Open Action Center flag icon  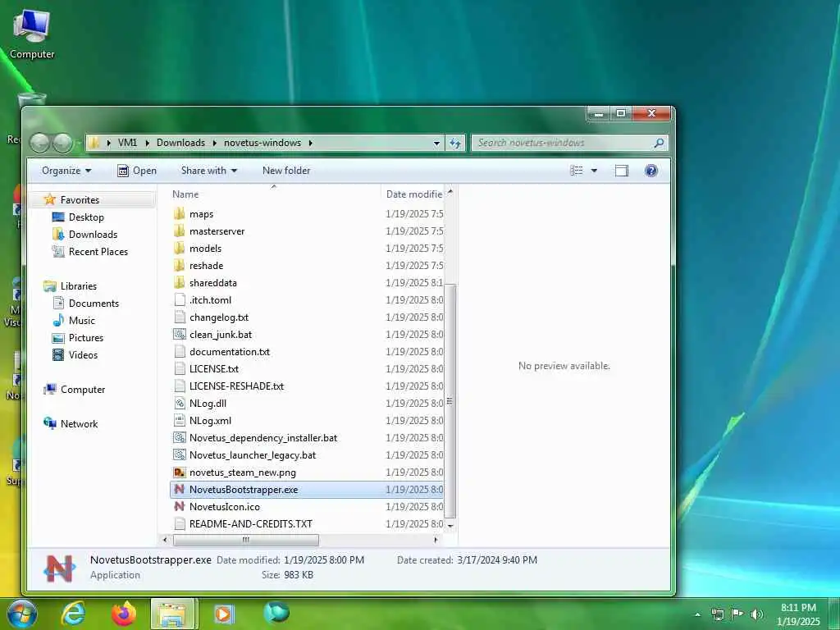click(737, 614)
